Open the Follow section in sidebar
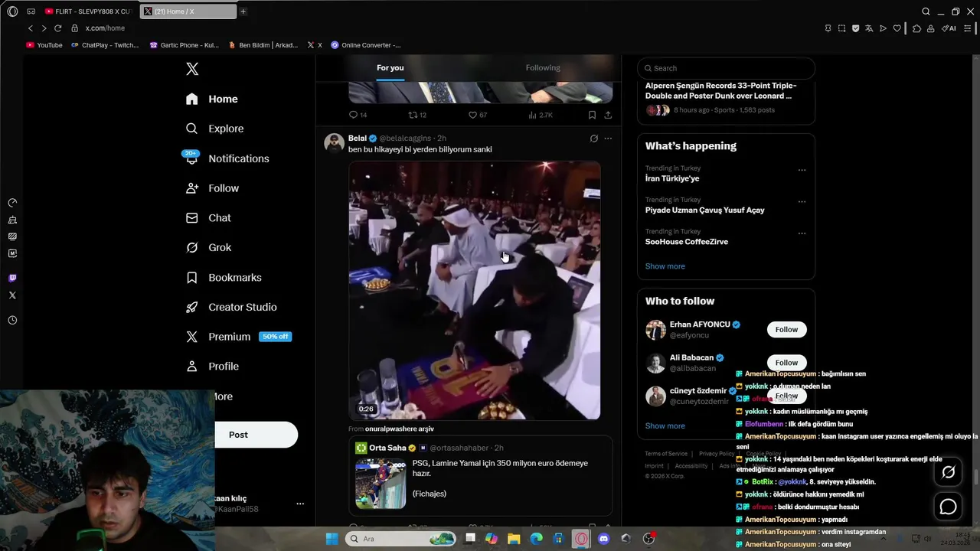 [x=213, y=188]
